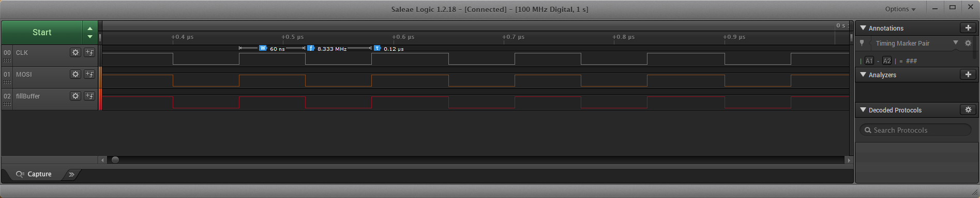Collapse the Annotations panel
Viewport: 980px width, 198px height.
(863, 28)
